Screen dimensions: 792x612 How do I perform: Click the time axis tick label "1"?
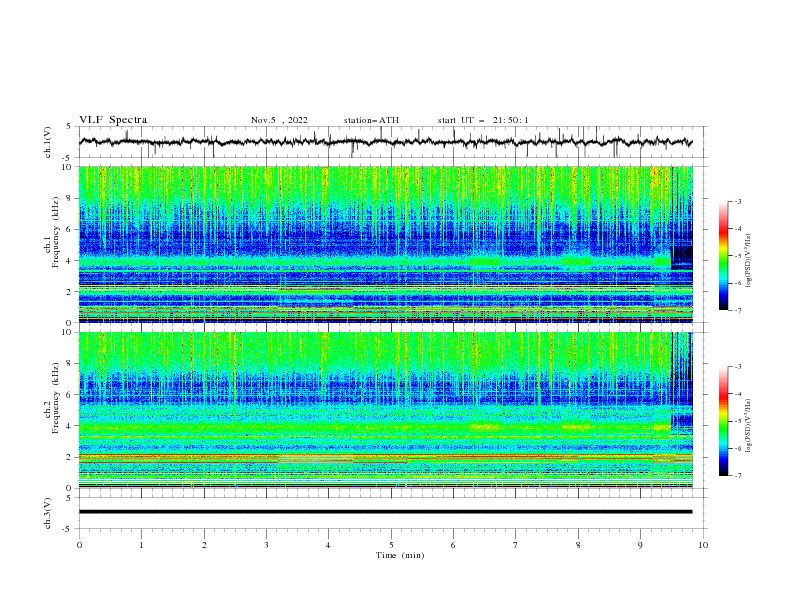pos(141,545)
